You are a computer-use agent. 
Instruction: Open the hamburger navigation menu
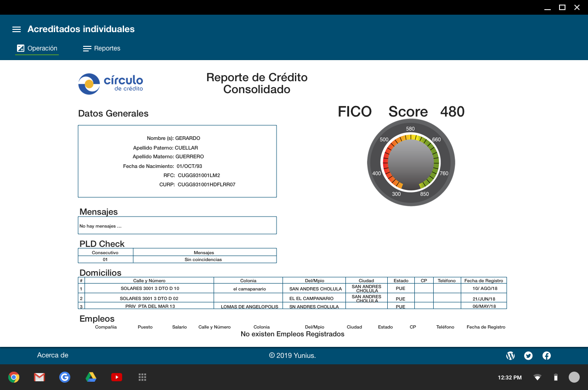click(x=17, y=29)
